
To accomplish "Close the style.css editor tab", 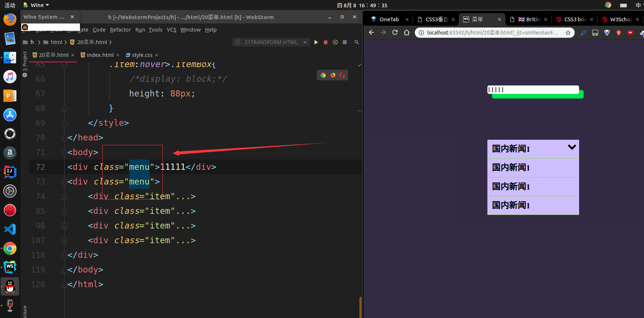I will coord(157,55).
